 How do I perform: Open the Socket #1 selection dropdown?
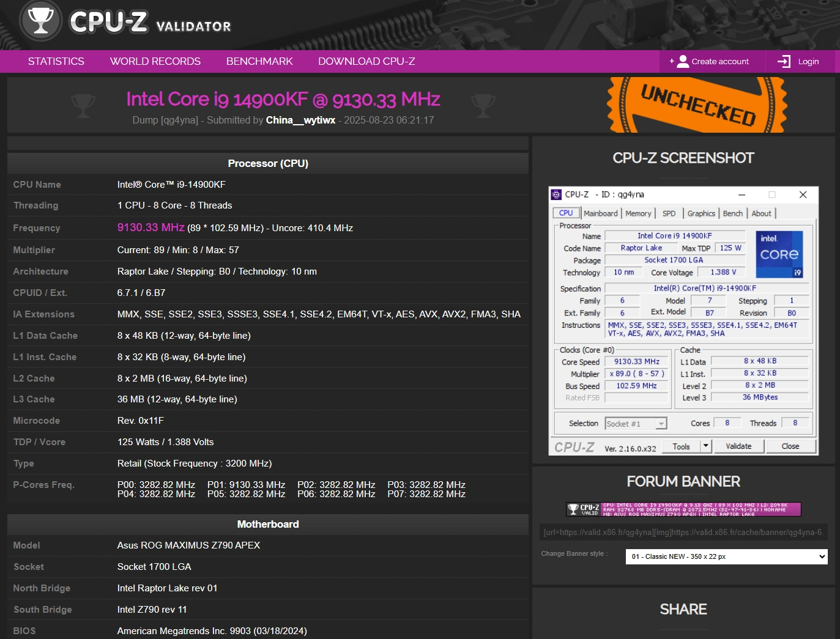point(636,424)
